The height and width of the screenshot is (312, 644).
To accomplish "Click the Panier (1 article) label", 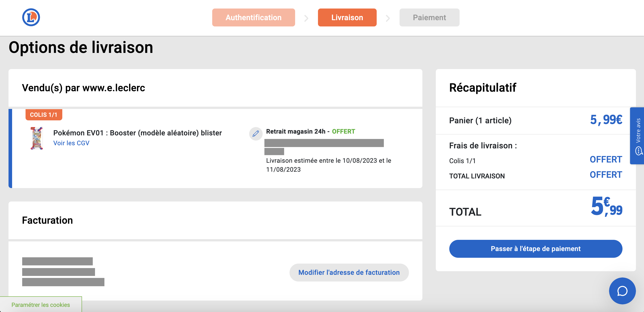I will point(480,121).
